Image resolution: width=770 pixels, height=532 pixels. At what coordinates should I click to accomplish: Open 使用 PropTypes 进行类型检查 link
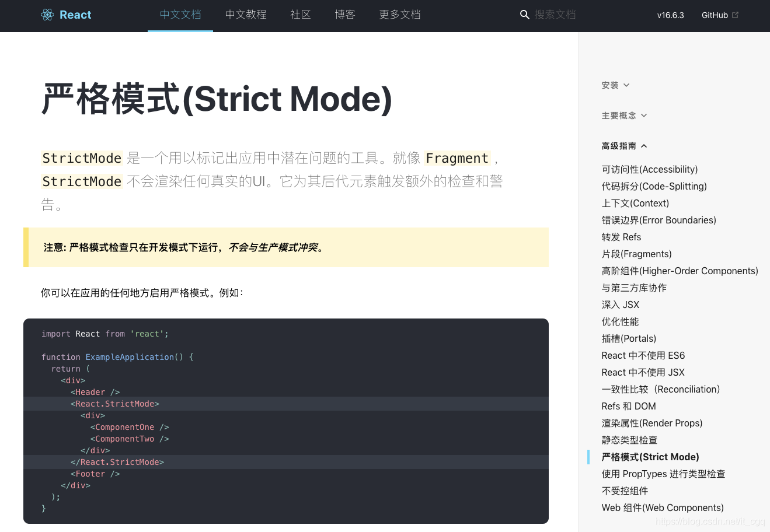click(663, 474)
